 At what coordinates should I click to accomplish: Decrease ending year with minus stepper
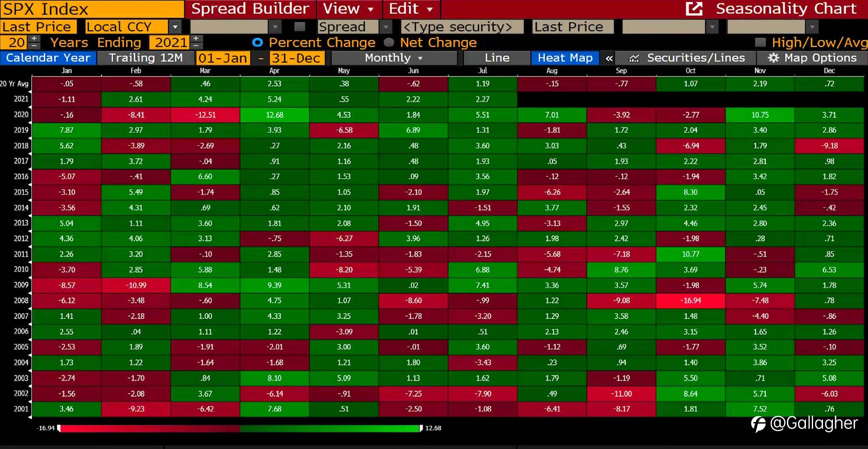(196, 46)
